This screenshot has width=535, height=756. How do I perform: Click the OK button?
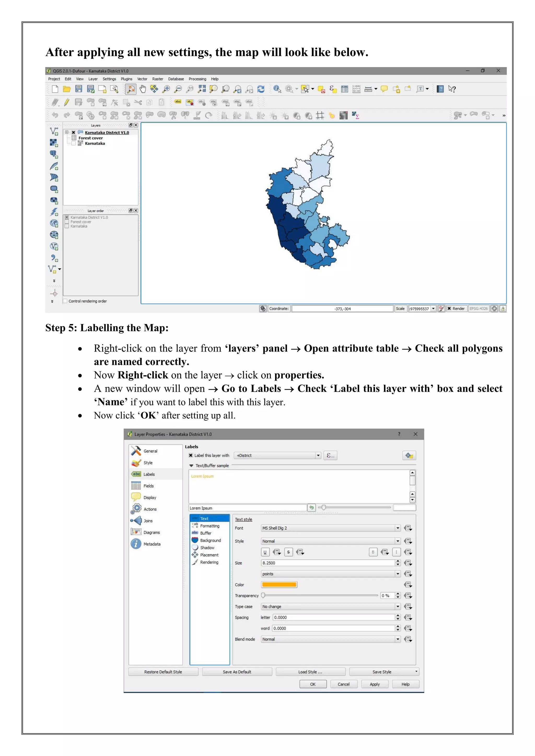tap(313, 684)
